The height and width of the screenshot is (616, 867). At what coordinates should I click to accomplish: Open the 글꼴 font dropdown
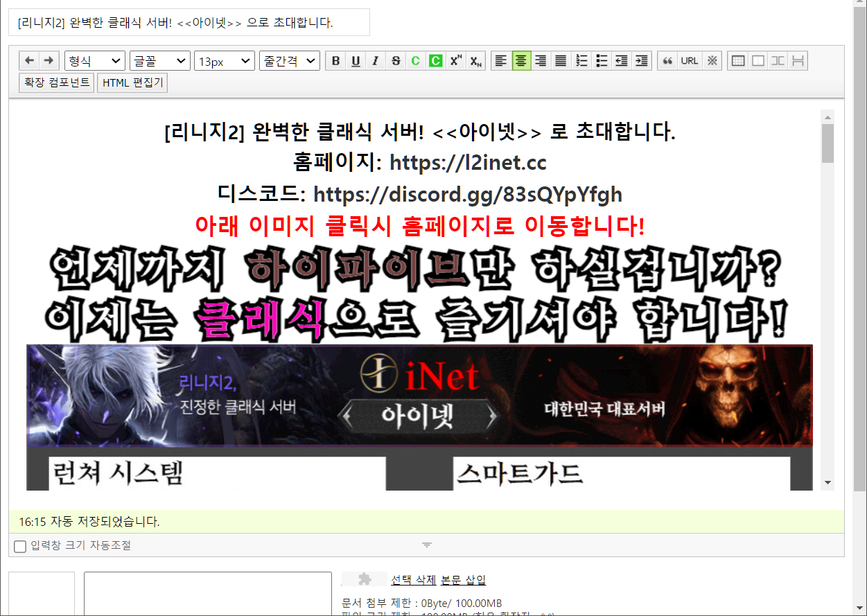160,61
